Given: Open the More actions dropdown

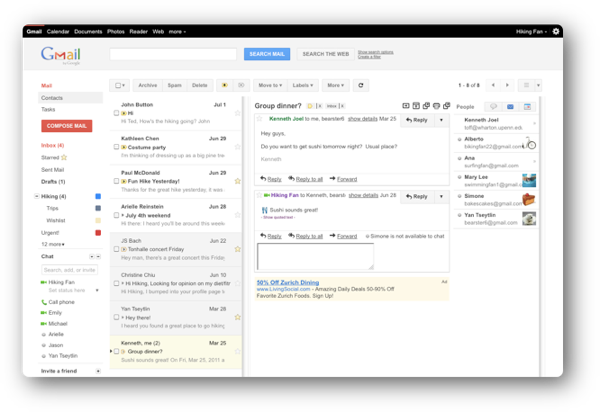Looking at the screenshot, I should point(336,85).
